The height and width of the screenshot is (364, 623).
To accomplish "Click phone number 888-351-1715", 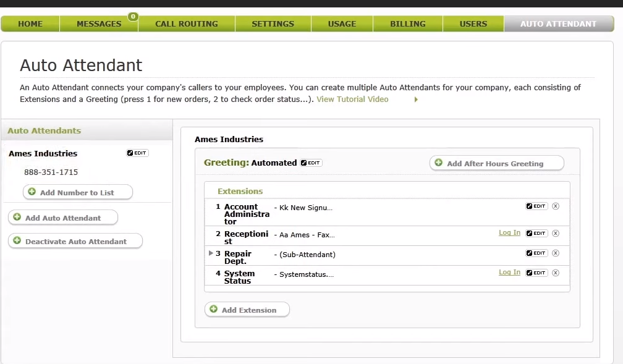I will coord(51,172).
